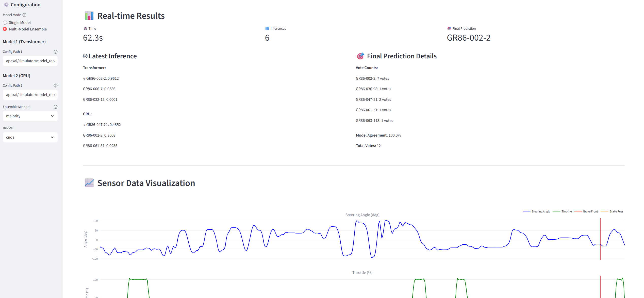The image size is (644, 298).
Task: Click the Model Mode help icon
Action: click(24, 15)
